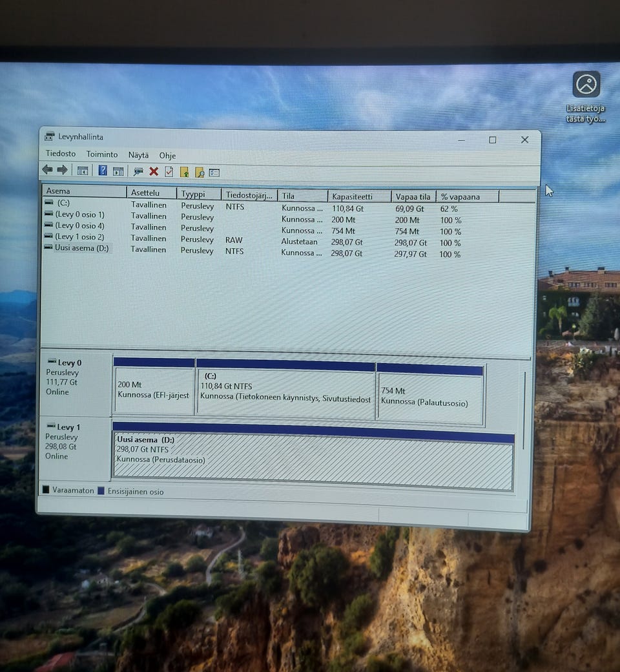Viewport: 620px width, 672px height.
Task: Sort by the Tyyppi column header
Action: click(x=200, y=194)
